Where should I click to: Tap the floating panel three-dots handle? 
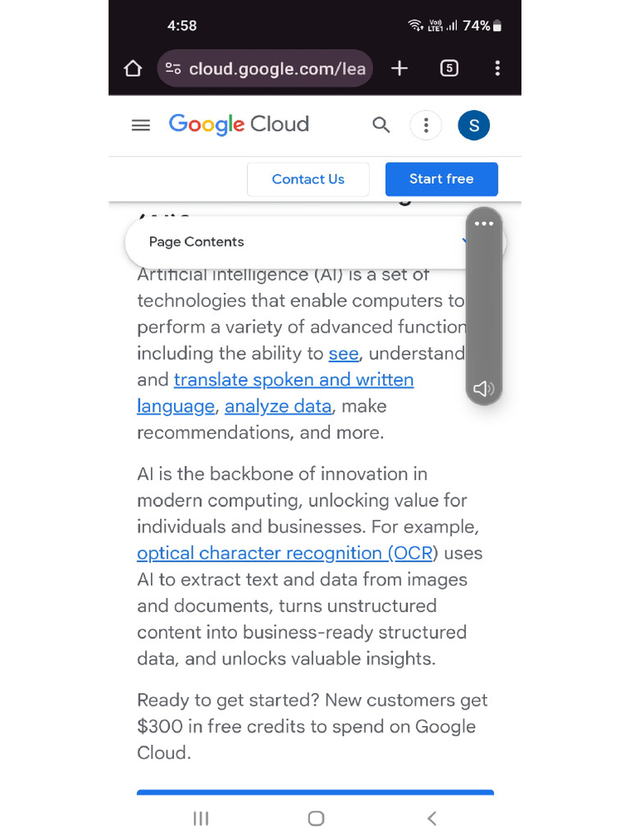484,224
